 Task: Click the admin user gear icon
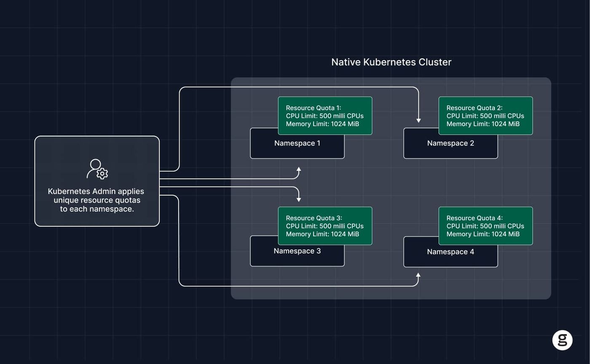(97, 169)
